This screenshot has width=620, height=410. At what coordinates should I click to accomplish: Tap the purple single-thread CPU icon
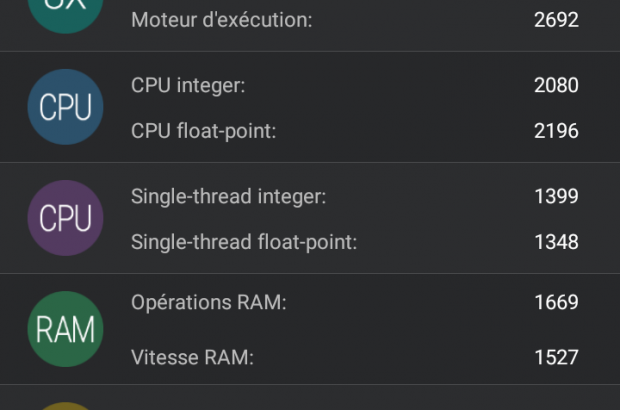click(65, 218)
